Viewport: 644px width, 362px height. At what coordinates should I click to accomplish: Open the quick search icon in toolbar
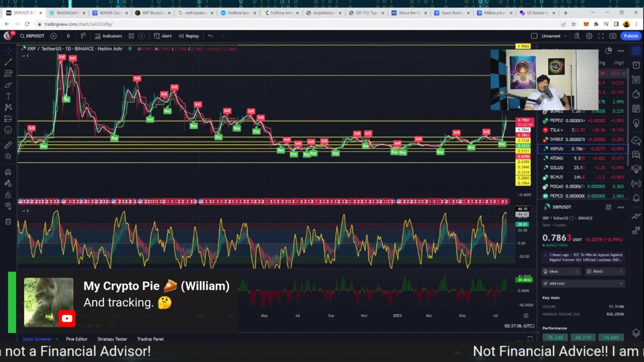[x=577, y=36]
